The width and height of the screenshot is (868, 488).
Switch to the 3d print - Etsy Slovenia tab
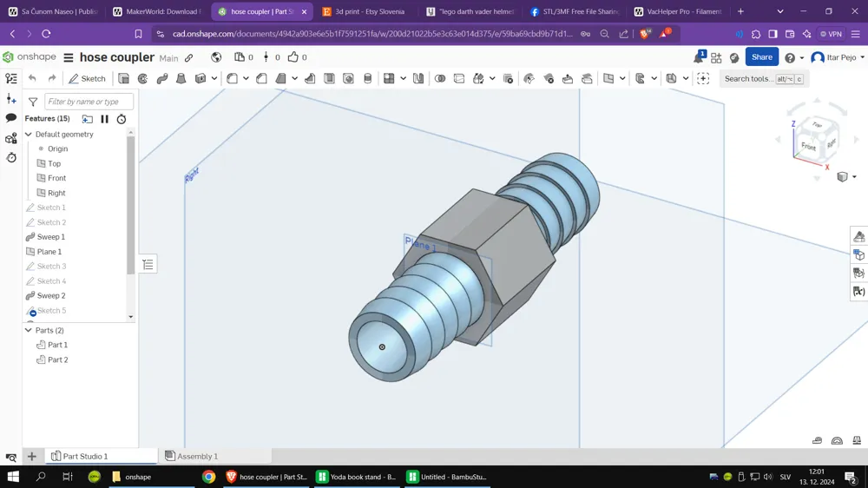pos(365,11)
